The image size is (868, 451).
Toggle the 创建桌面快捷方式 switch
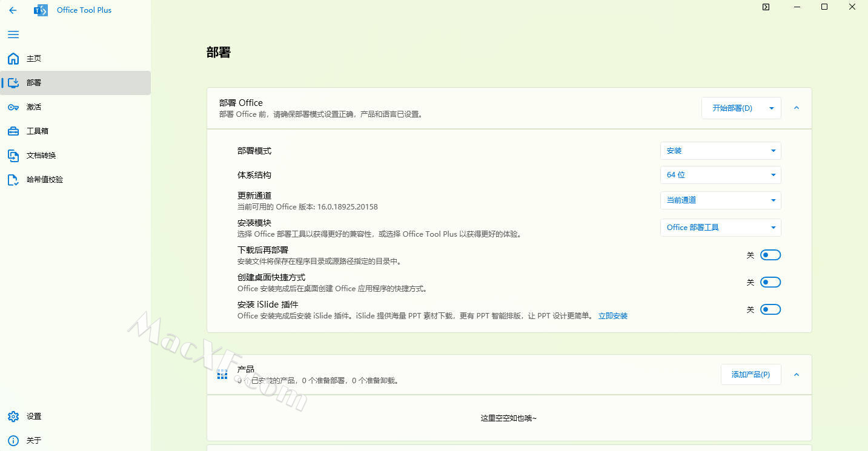(x=770, y=282)
